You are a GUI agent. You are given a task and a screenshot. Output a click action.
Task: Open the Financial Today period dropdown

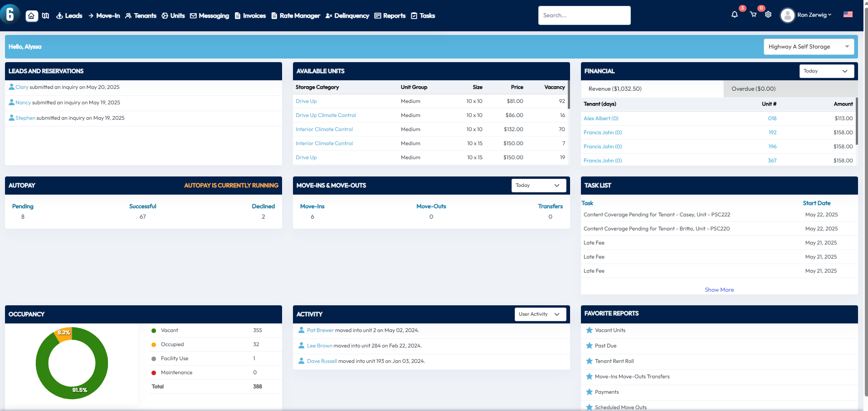826,71
